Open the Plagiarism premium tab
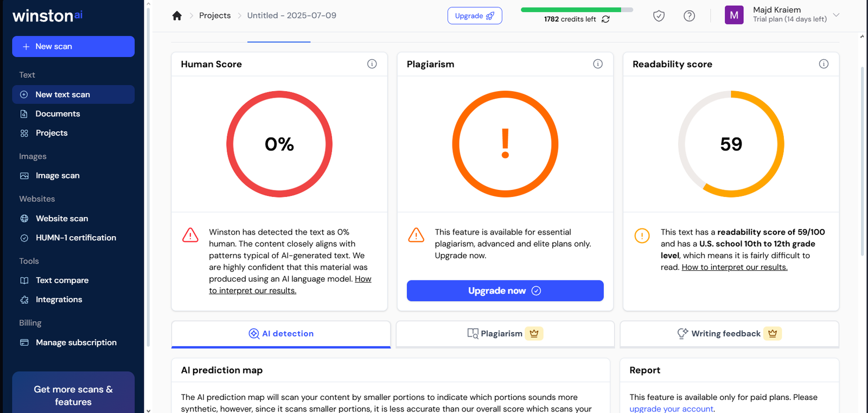 (505, 334)
